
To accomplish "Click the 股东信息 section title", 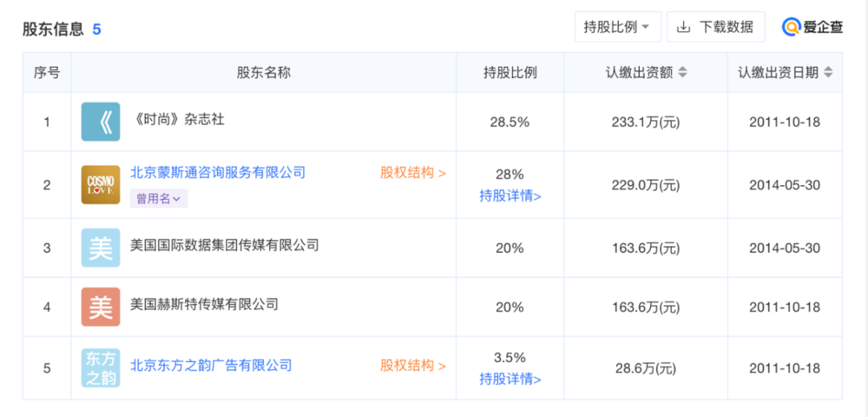I will coord(53,30).
